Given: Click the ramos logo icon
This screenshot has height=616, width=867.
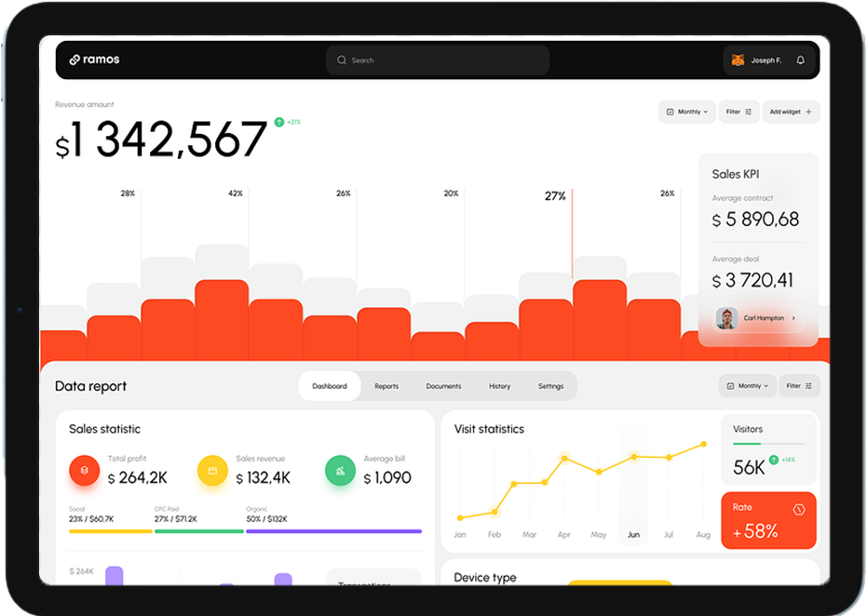Looking at the screenshot, I should (x=75, y=60).
